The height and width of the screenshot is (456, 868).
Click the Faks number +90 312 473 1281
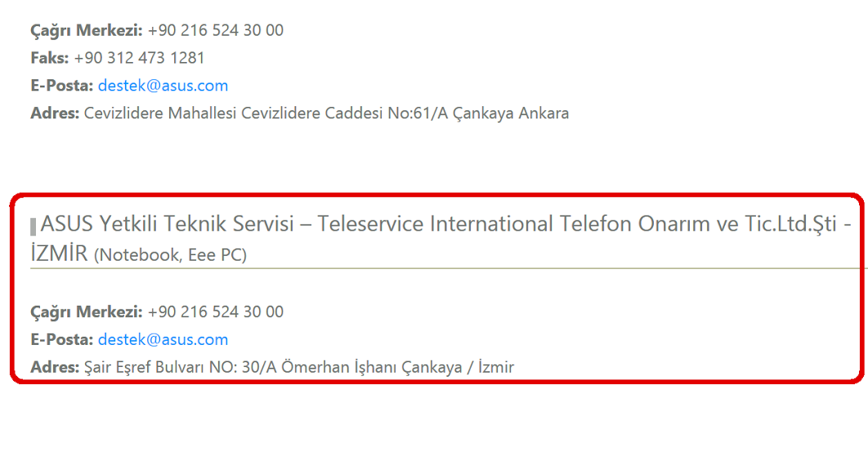(x=140, y=58)
